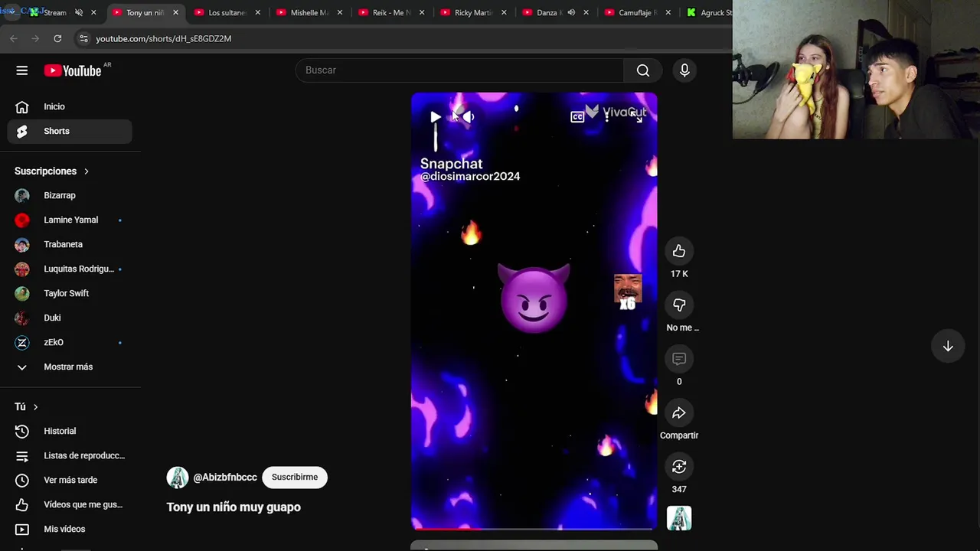Switch to Agruck browser tab

click(707, 13)
